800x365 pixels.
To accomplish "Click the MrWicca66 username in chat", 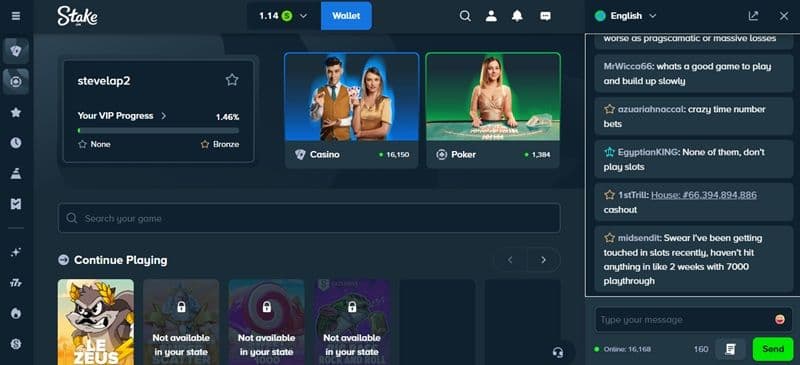I will coord(629,66).
